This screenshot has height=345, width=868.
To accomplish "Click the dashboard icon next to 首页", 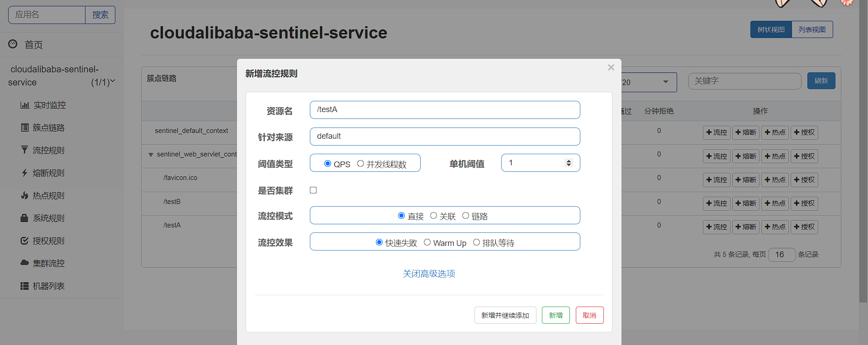I will [13, 44].
